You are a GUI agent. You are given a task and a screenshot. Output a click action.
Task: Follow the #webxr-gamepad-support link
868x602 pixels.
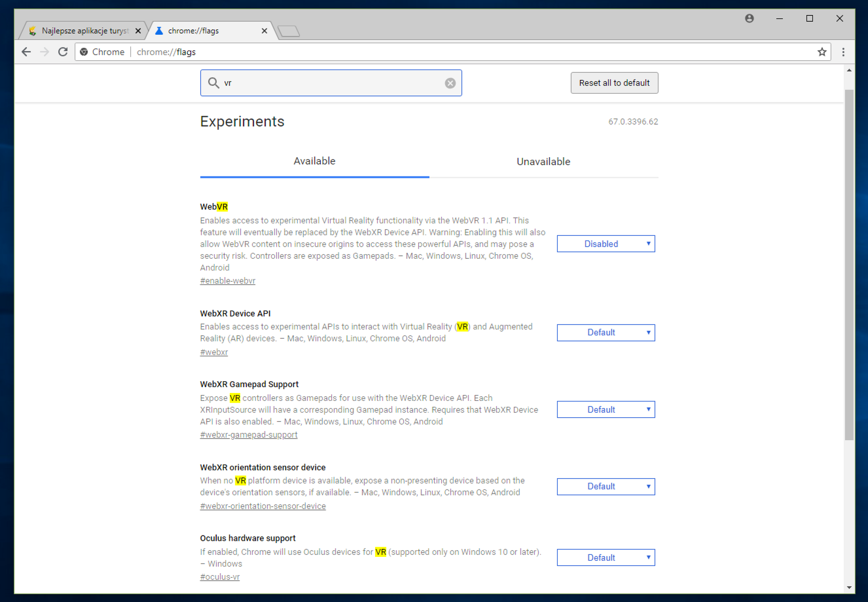(249, 435)
